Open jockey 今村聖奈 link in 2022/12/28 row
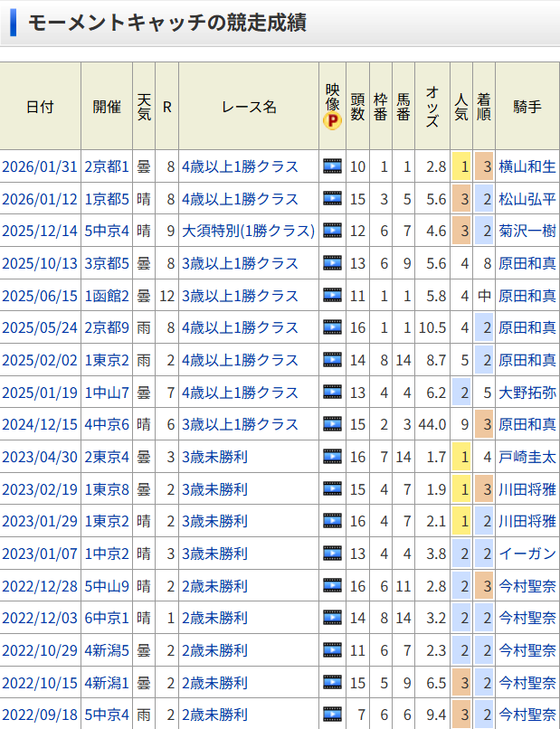 pyautogui.click(x=527, y=586)
